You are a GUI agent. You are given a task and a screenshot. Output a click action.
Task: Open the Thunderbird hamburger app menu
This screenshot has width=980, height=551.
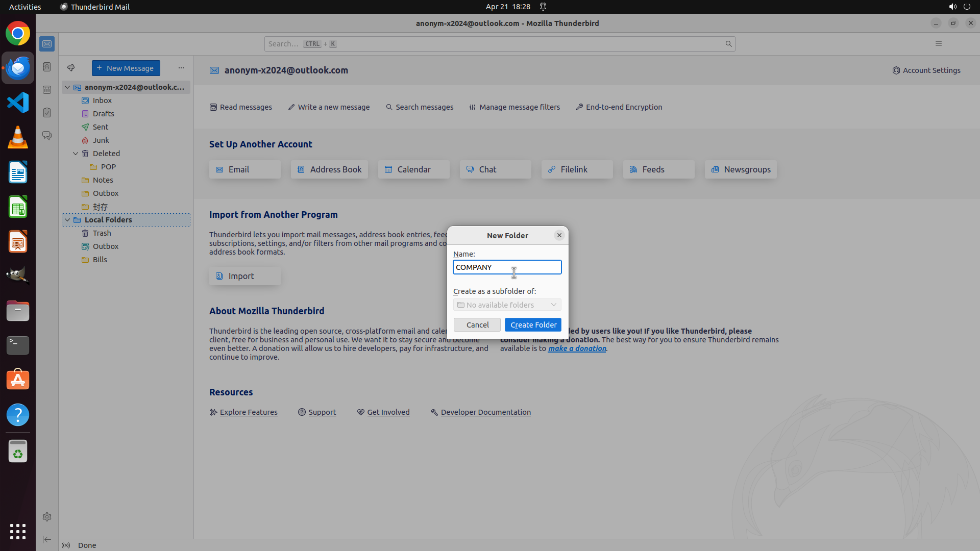point(938,44)
